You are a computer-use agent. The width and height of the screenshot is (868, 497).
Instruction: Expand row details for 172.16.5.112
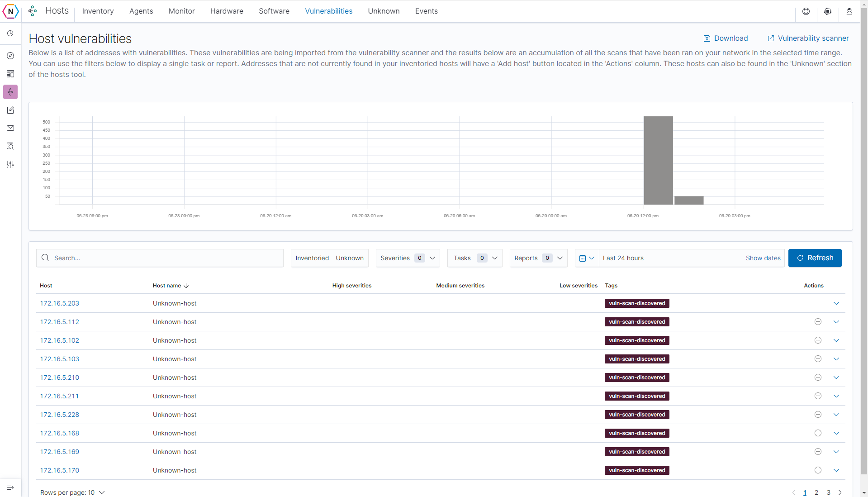[x=836, y=322]
